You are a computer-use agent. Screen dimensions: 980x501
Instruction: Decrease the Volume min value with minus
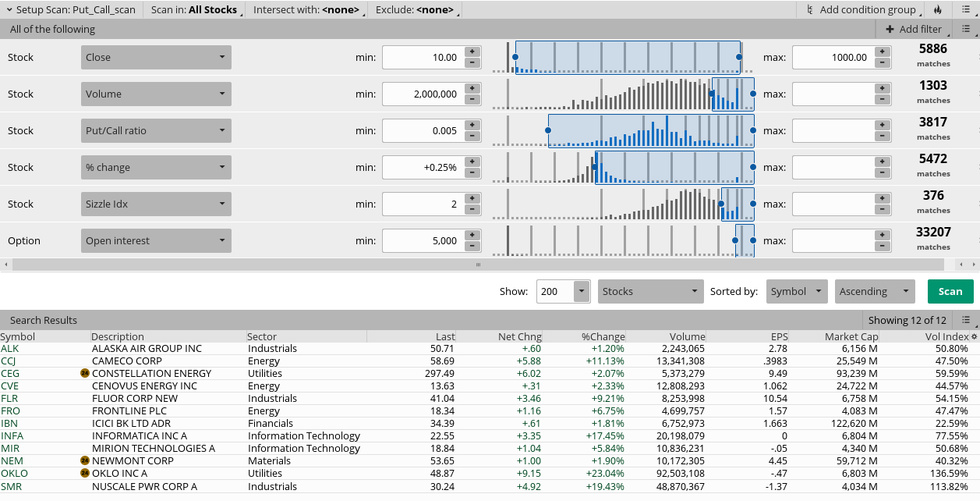tap(472, 99)
